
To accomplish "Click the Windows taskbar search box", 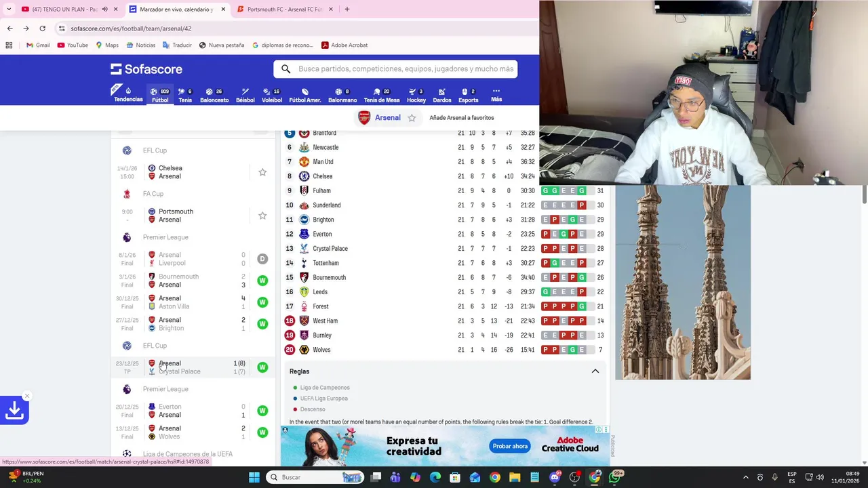I will [x=314, y=477].
